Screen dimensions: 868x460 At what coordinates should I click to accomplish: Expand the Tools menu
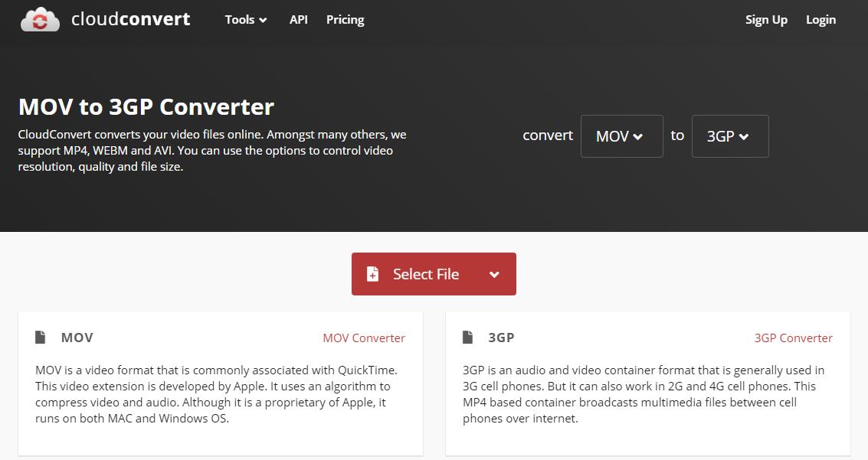click(x=246, y=20)
